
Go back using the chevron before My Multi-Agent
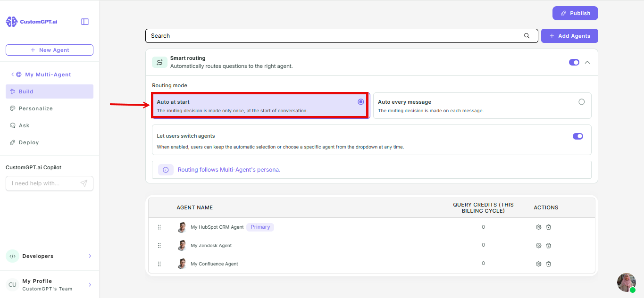click(x=13, y=74)
